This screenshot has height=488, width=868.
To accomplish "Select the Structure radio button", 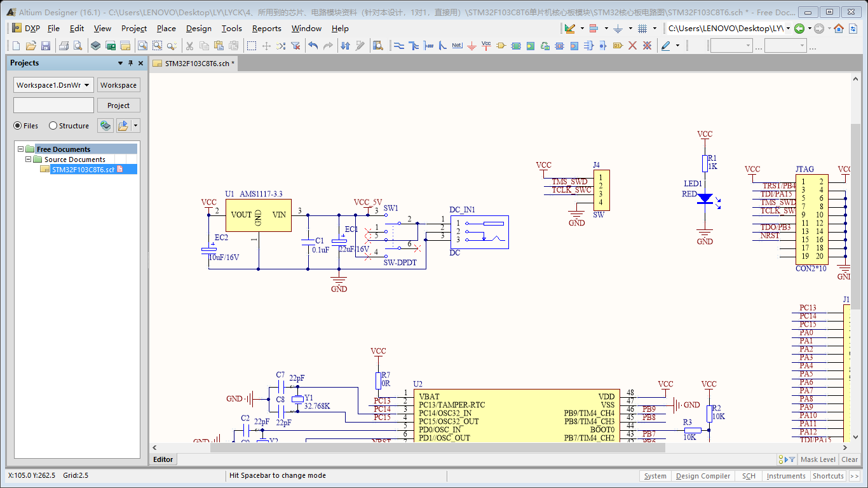I will 53,126.
